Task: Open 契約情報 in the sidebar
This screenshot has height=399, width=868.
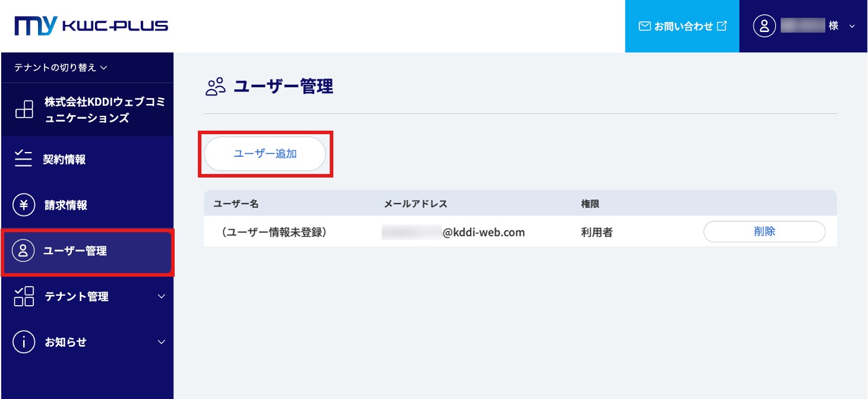Action: (87, 160)
